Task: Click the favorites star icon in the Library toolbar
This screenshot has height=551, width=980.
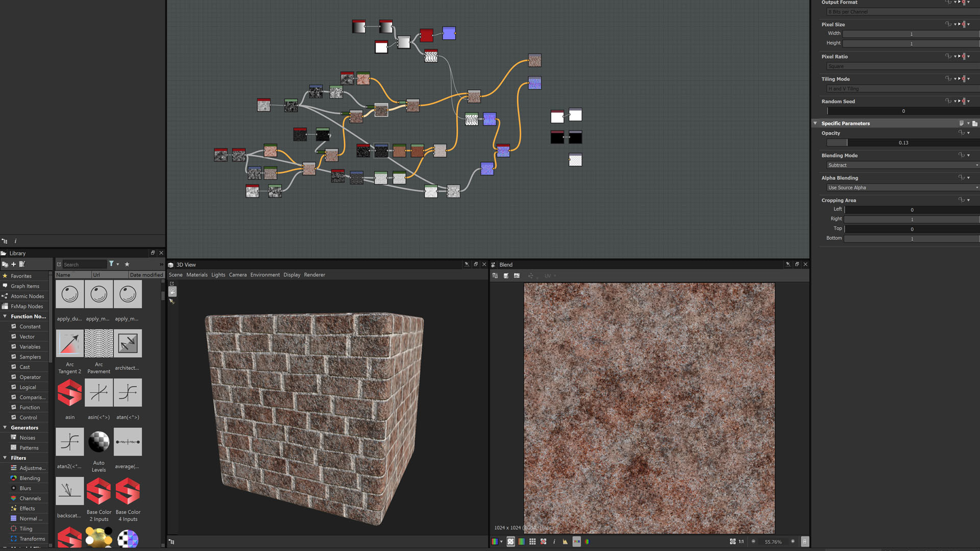Action: click(127, 264)
